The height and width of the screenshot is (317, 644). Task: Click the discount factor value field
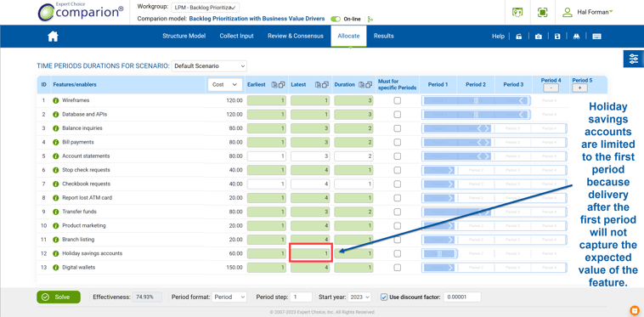click(x=462, y=297)
